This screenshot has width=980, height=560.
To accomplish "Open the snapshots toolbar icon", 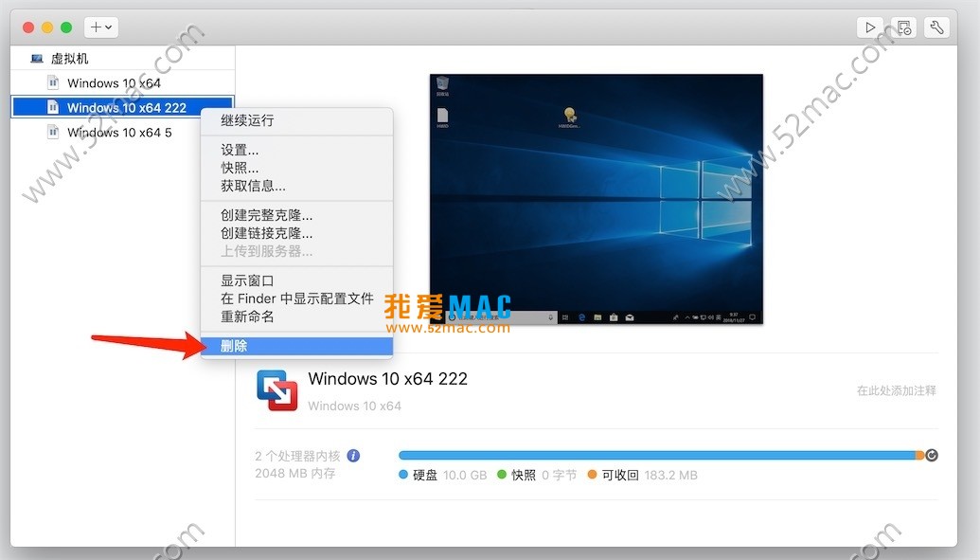I will pyautogui.click(x=903, y=27).
